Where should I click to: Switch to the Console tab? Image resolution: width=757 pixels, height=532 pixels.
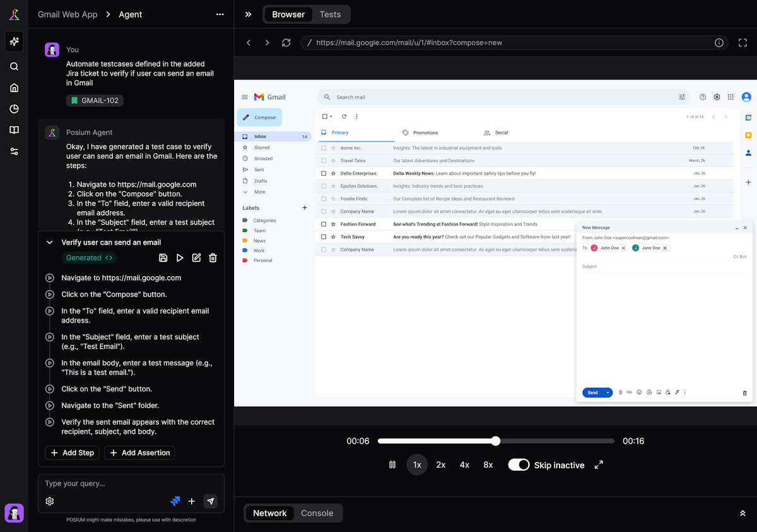(x=317, y=513)
